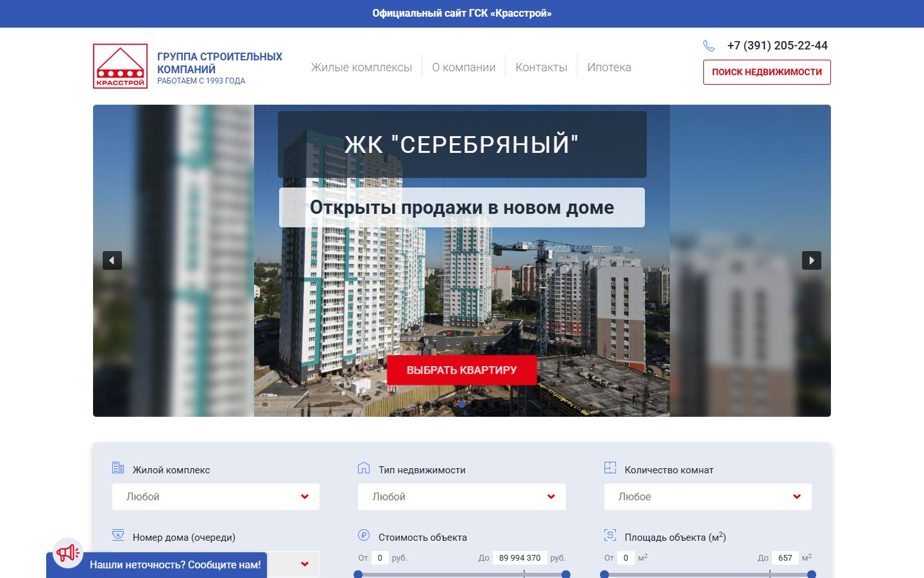Viewport: 924px width, 578px height.
Task: Click minimum price input field
Action: click(380, 557)
